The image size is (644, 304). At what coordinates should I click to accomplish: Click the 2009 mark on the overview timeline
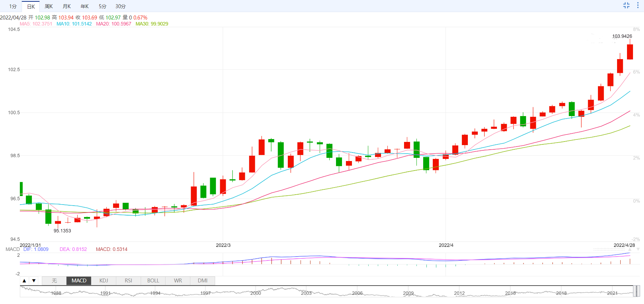[408, 293]
